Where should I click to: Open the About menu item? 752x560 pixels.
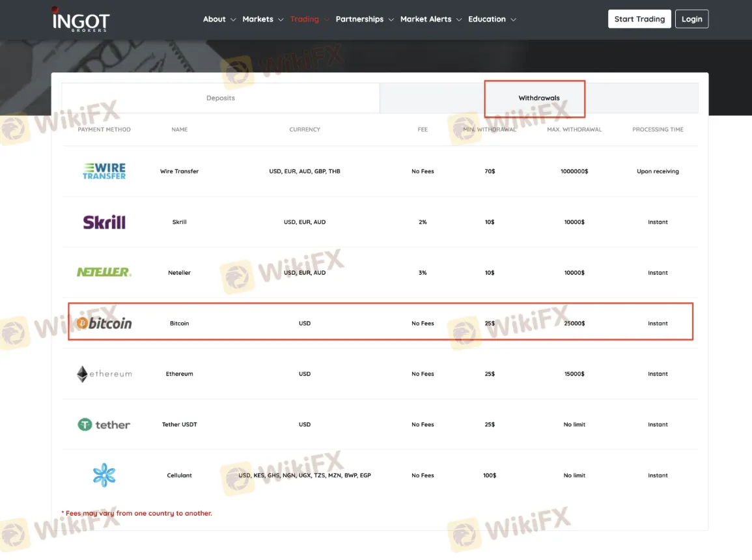click(214, 19)
